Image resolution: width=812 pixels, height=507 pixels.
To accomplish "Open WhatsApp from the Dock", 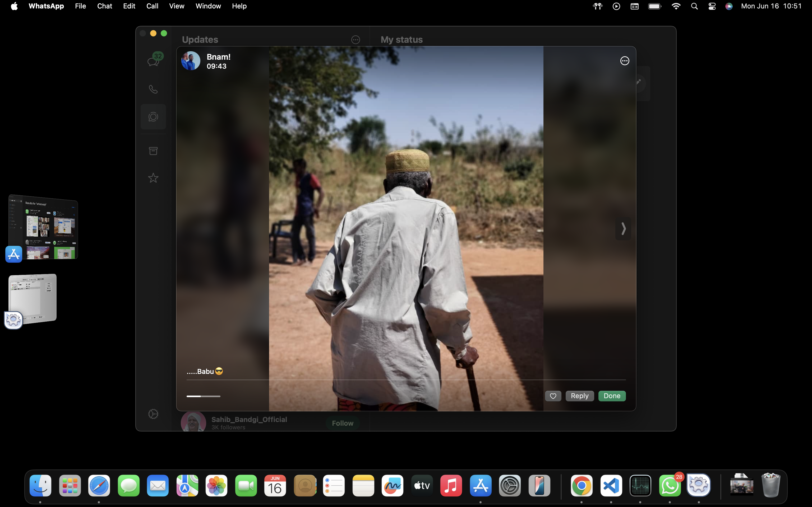I will [x=670, y=486].
